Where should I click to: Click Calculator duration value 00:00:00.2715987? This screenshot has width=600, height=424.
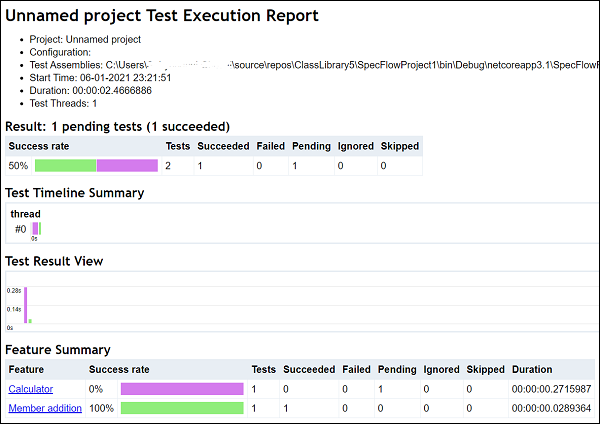pos(550,389)
